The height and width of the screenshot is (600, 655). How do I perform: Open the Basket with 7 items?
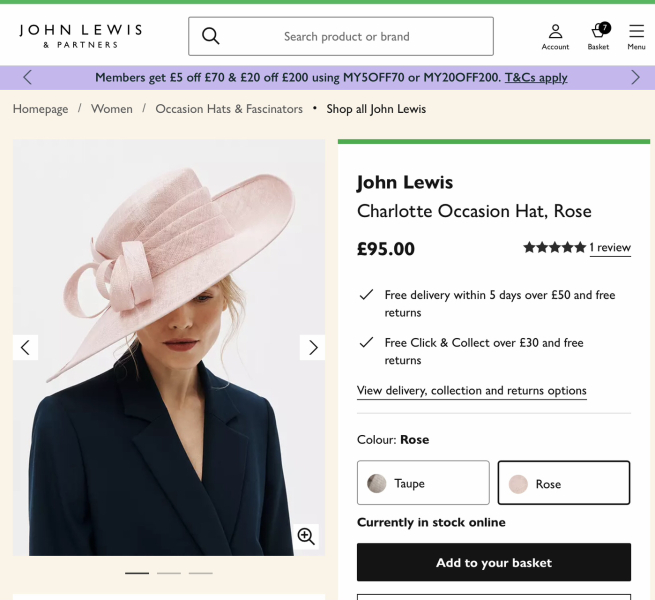point(598,37)
